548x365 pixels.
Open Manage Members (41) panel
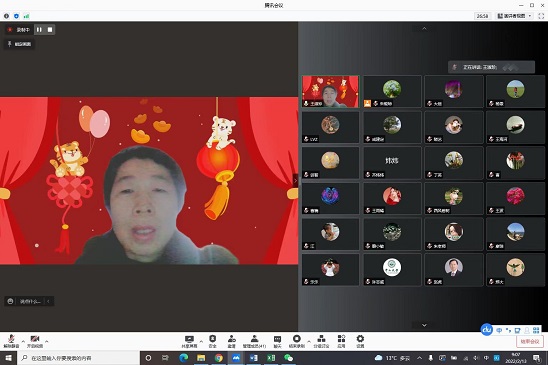tap(254, 341)
